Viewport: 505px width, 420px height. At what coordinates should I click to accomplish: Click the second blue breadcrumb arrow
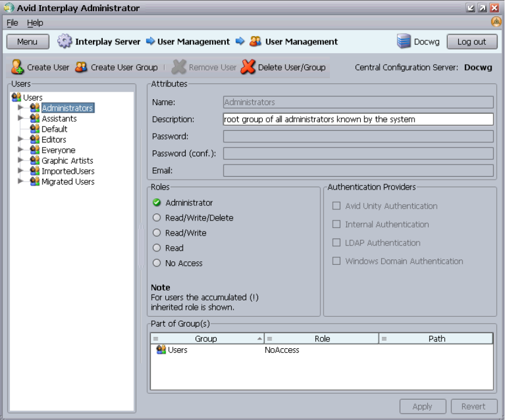(x=240, y=41)
